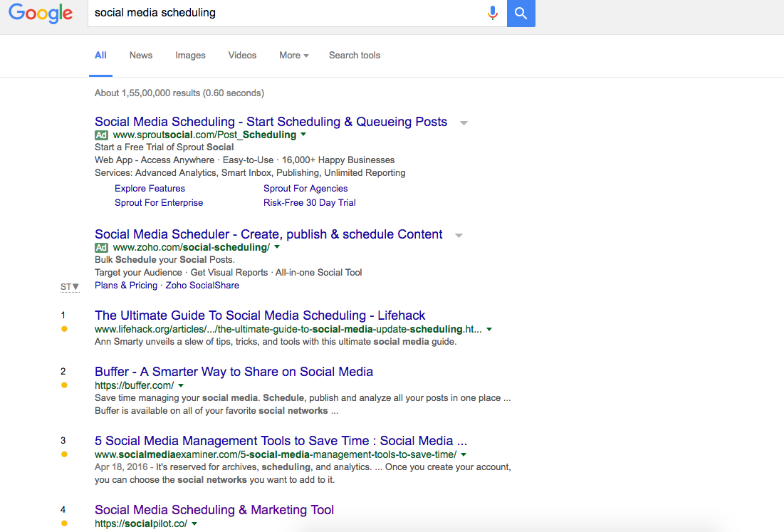This screenshot has height=532, width=784.
Task: Click the blue magnifier search button
Action: 521,13
